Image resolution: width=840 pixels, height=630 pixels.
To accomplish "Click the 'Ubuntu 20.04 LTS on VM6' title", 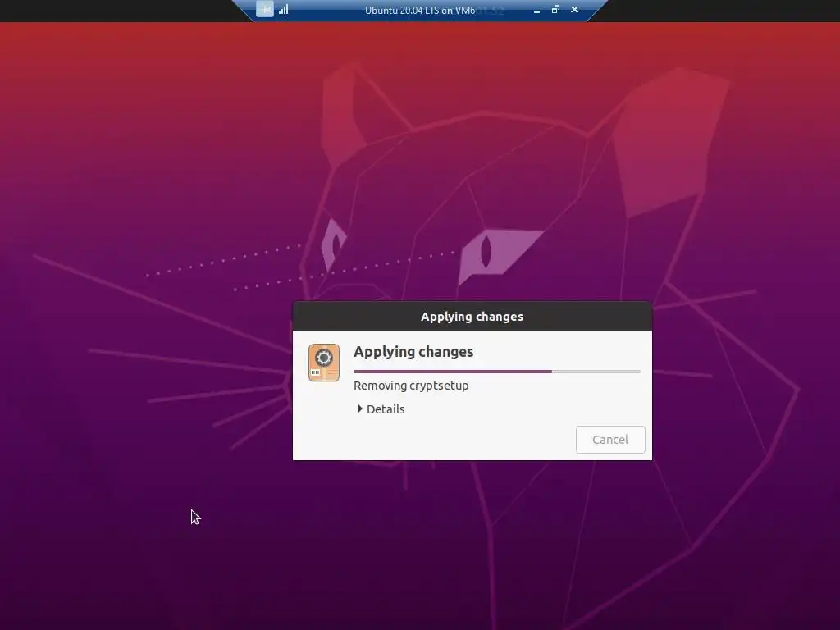I will tap(420, 10).
